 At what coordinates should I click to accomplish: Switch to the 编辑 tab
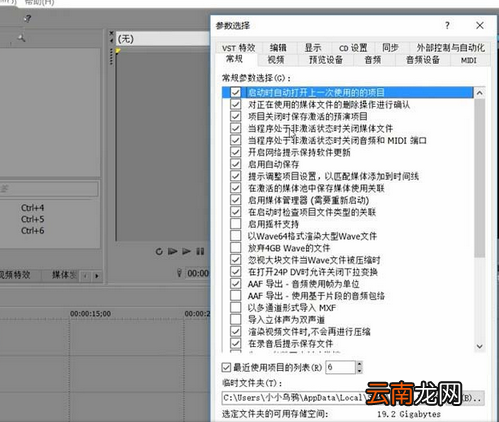click(278, 48)
